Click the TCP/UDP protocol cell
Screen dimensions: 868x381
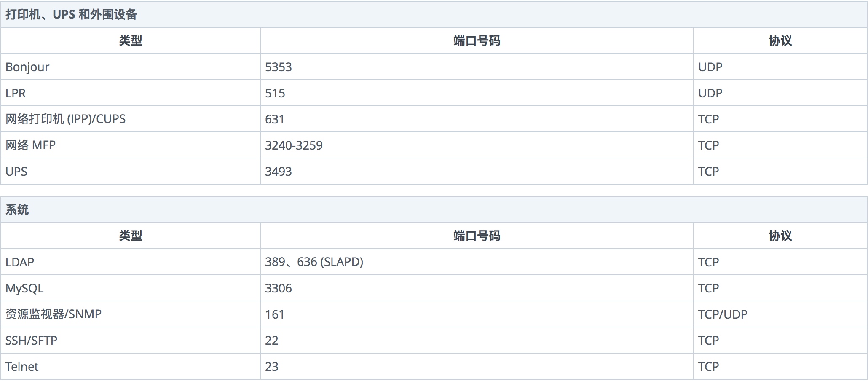click(x=780, y=314)
